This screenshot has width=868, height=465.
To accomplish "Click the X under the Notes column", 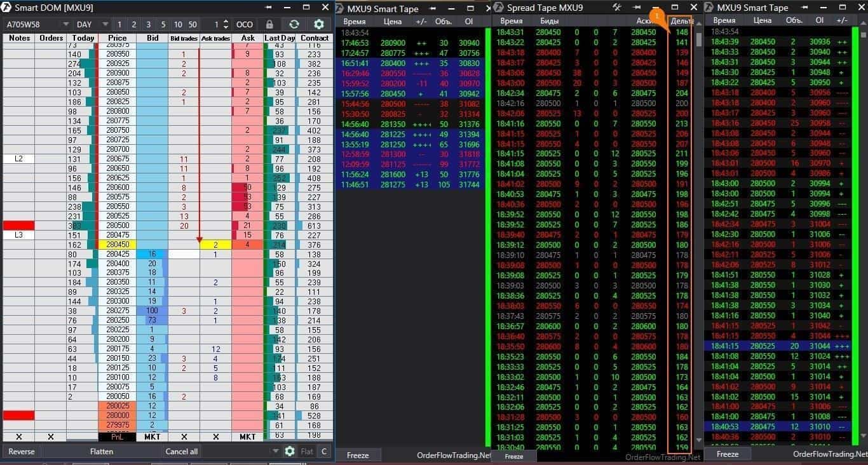I will [x=18, y=437].
